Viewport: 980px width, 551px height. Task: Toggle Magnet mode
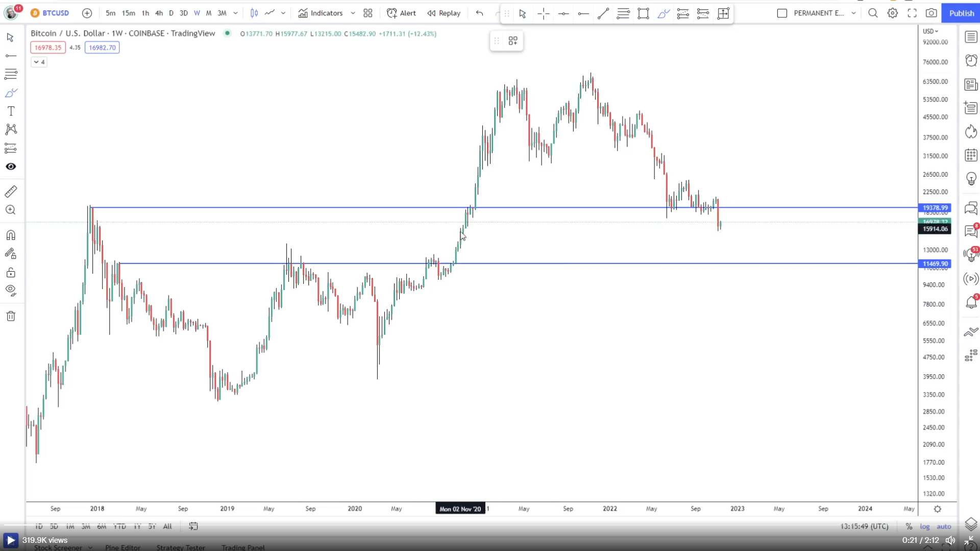click(11, 235)
